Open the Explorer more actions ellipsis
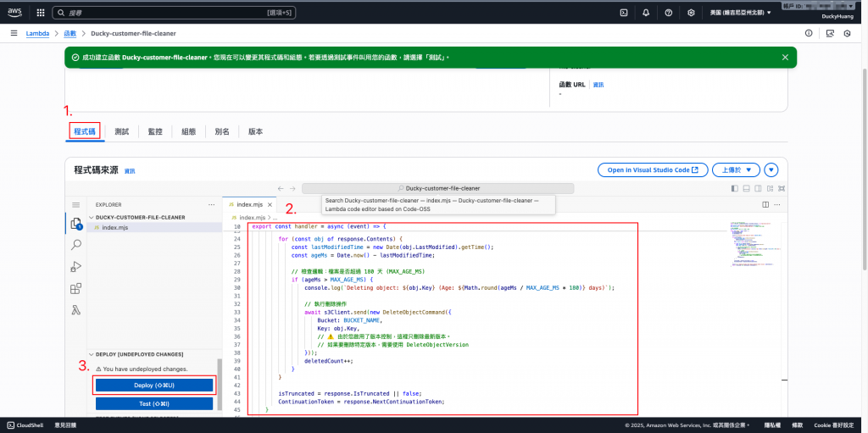The height and width of the screenshot is (433, 868). click(x=211, y=204)
